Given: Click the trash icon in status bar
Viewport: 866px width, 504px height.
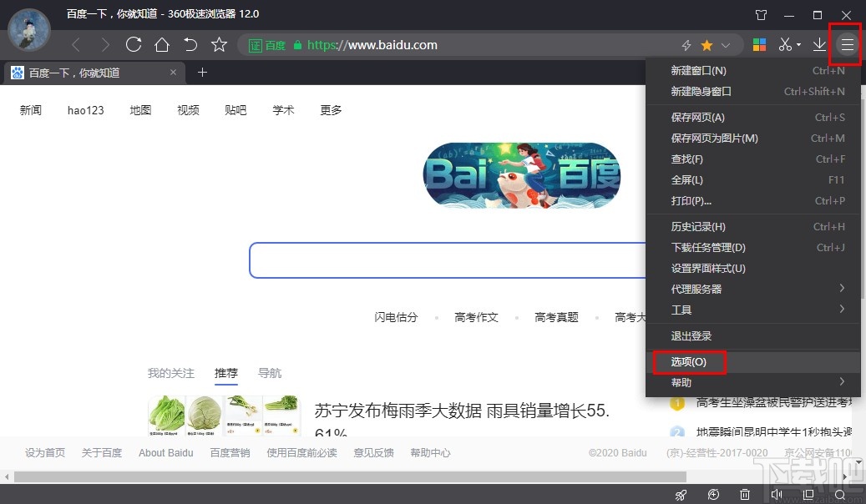Looking at the screenshot, I should 745,495.
